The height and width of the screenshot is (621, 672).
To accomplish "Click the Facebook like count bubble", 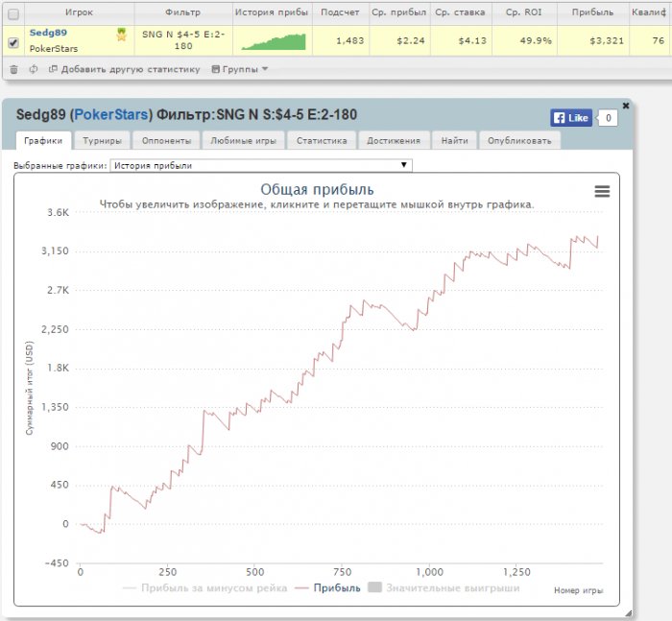I will pyautogui.click(x=608, y=118).
